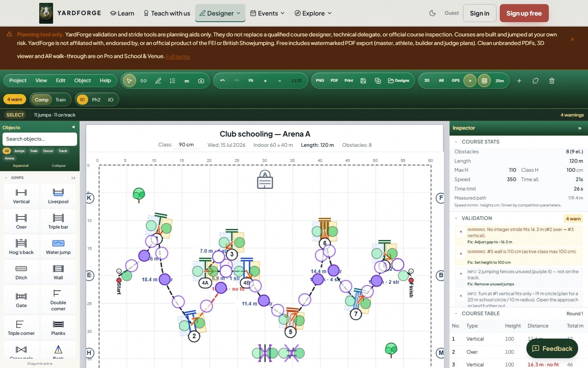Add a Vertical jump from objects
The image size is (588, 368).
click(x=21, y=195)
